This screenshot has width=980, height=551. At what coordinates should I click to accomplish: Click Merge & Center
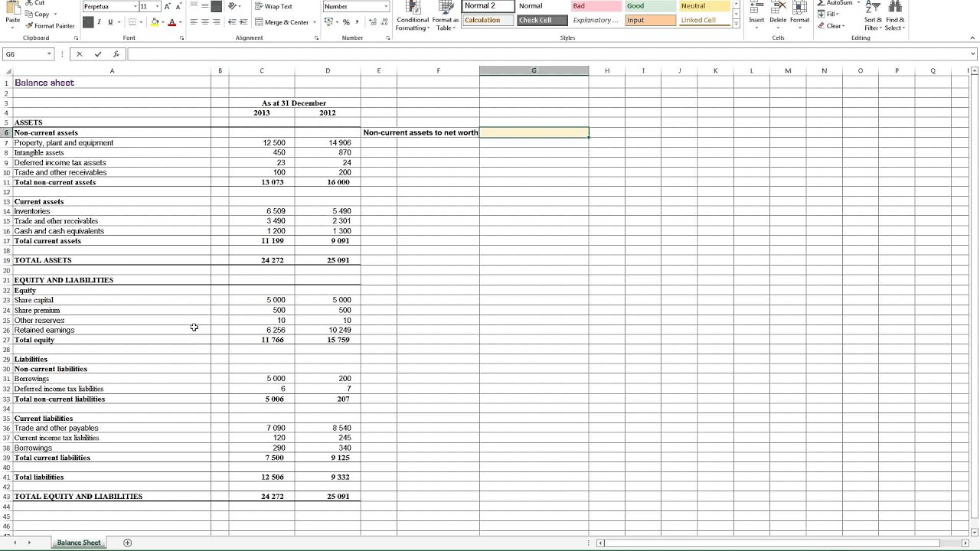point(281,22)
